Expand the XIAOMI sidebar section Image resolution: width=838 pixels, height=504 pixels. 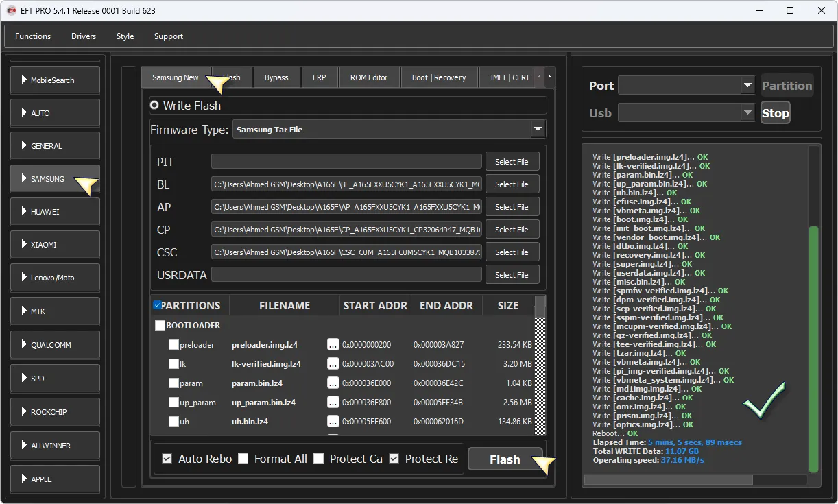pos(55,245)
